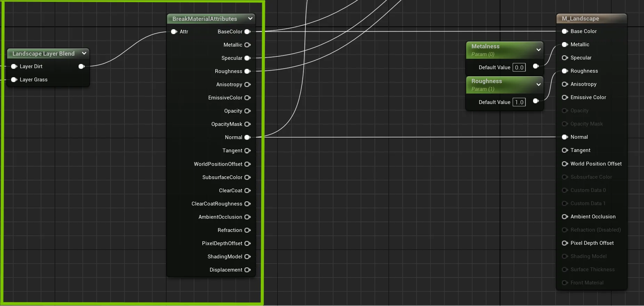The height and width of the screenshot is (306, 644).
Task: Click Tangent input pin on M_Landscape
Action: [x=565, y=150]
